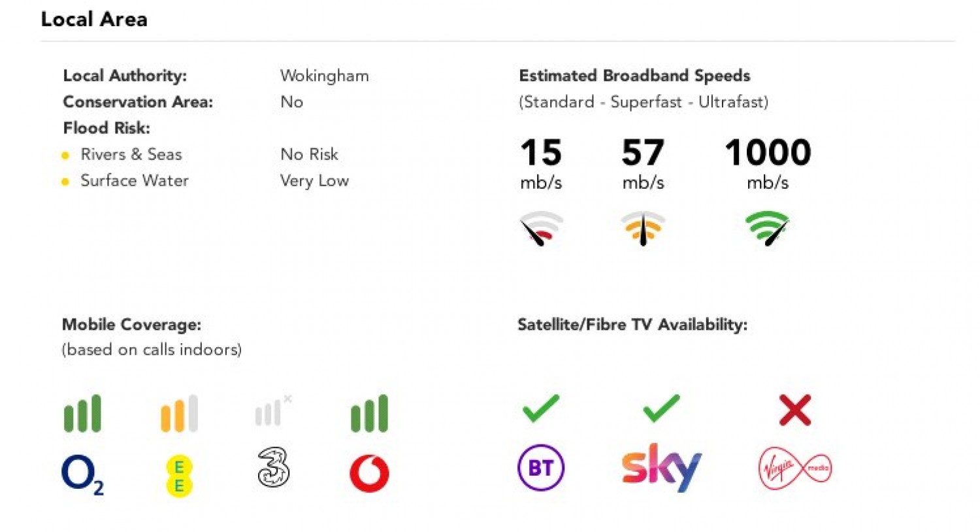
Task: Click the red cross above Virgin Media
Action: (x=795, y=410)
